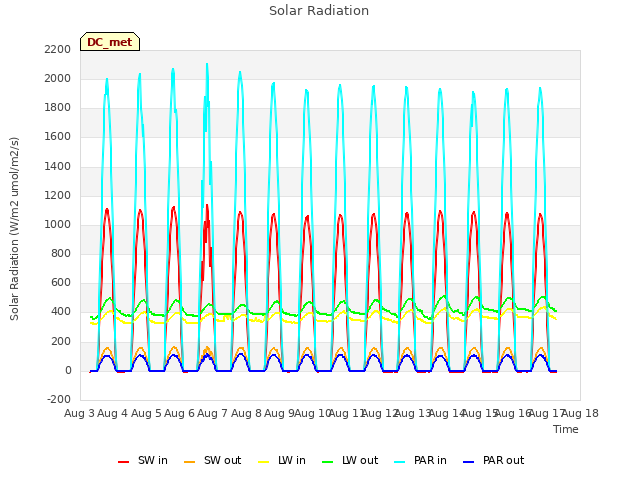Click the DC_met annotation label
The image size is (640, 480).
pos(110,42)
